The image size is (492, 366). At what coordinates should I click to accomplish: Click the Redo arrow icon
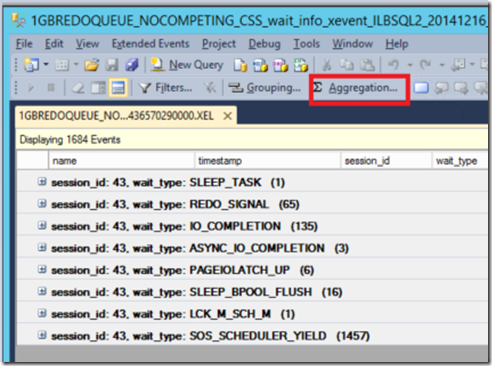click(x=425, y=65)
